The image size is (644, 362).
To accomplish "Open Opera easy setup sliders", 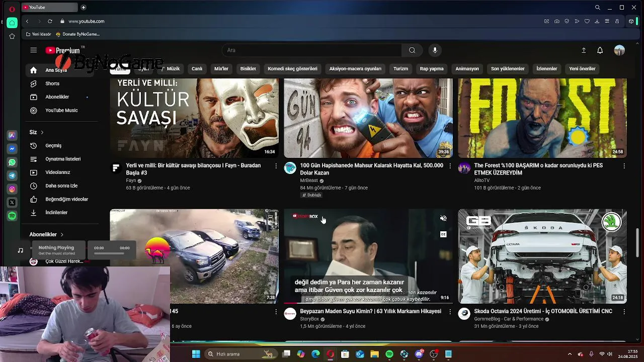I will pyautogui.click(x=607, y=21).
